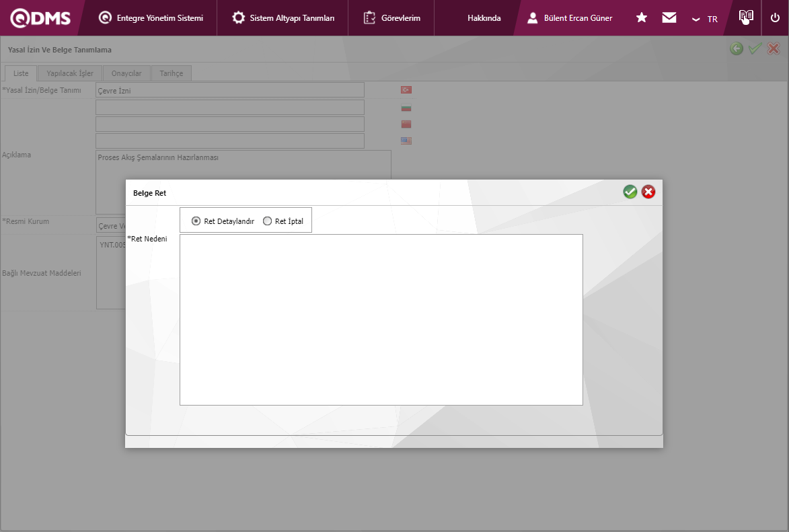Click the Bağlı Mevzuat Maddeleri list box
This screenshot has height=532, width=789.
[x=111, y=272]
